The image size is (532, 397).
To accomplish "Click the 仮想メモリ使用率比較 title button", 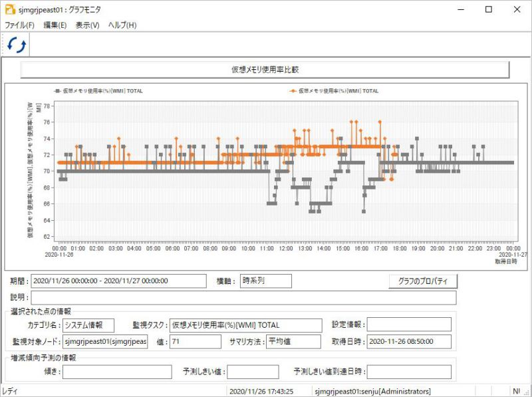I will click(x=265, y=70).
